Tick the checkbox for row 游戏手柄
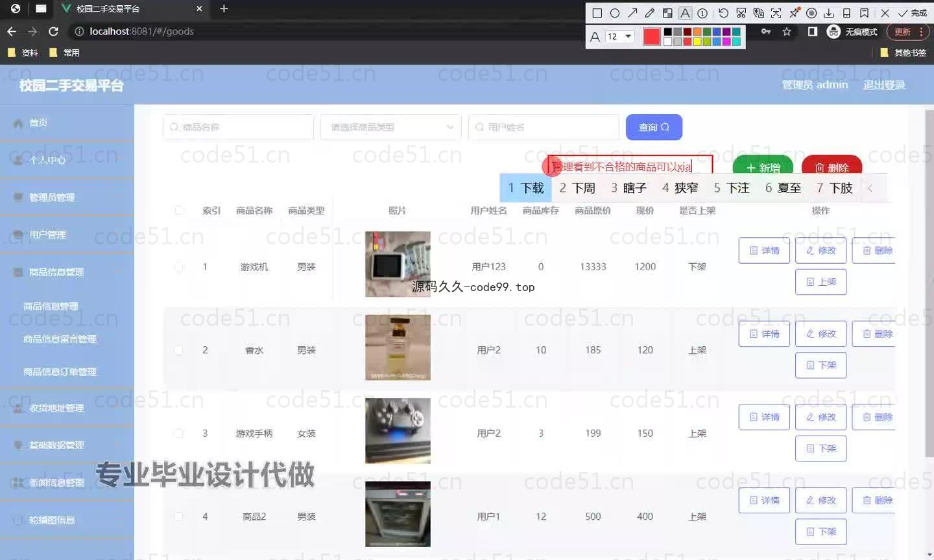The image size is (934, 560). 178,433
